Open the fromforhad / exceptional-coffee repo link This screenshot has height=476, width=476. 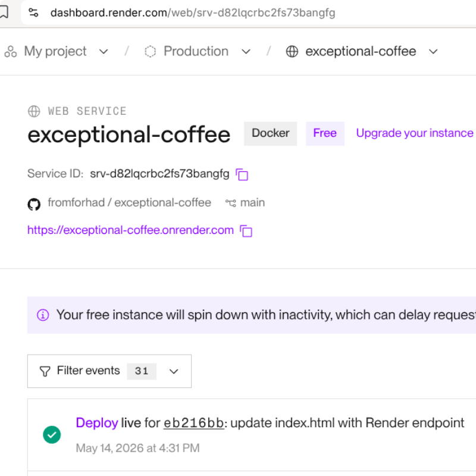[129, 203]
